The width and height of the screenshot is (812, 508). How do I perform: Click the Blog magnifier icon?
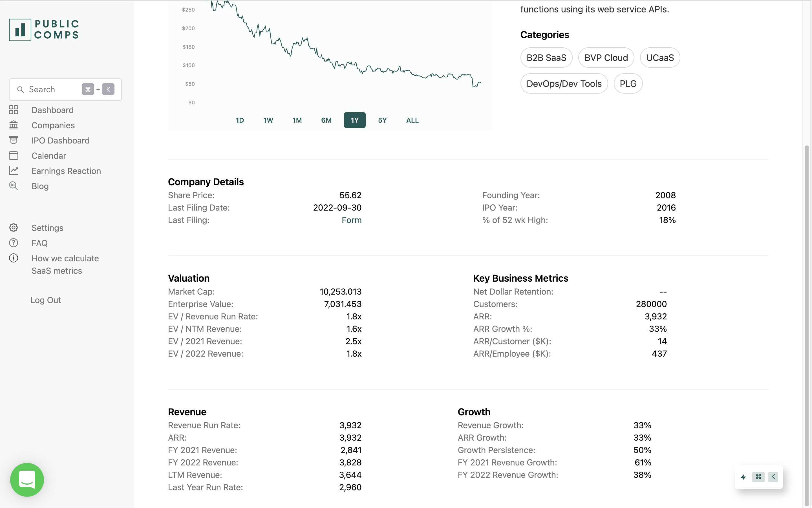14,186
